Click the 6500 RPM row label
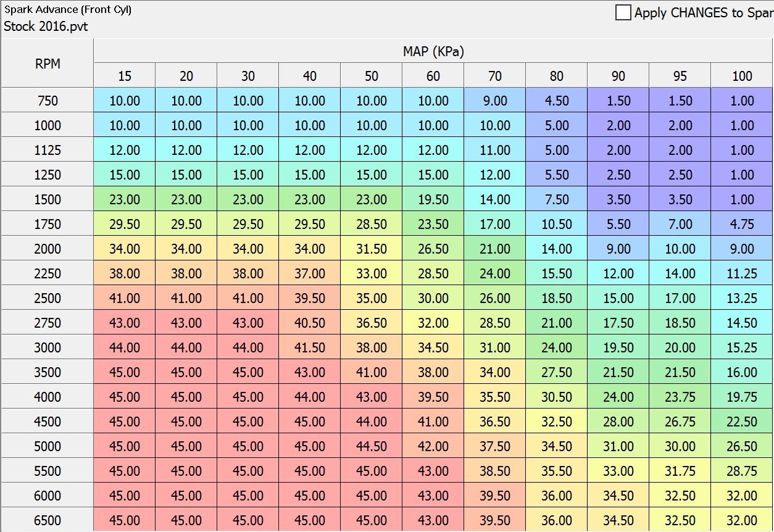This screenshot has width=774, height=532. point(47,520)
